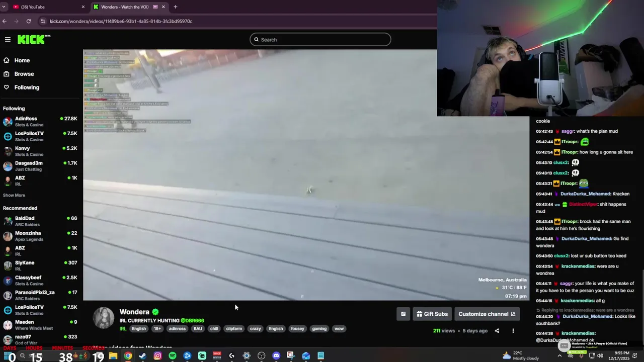
Task: Click the Gift Subs button
Action: click(432, 314)
